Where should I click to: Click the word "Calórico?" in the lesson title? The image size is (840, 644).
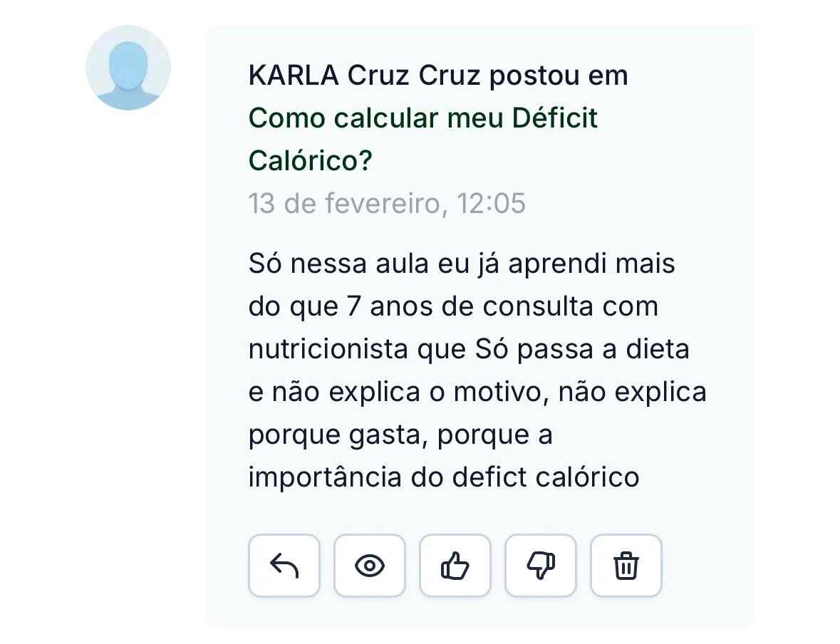[311, 161]
